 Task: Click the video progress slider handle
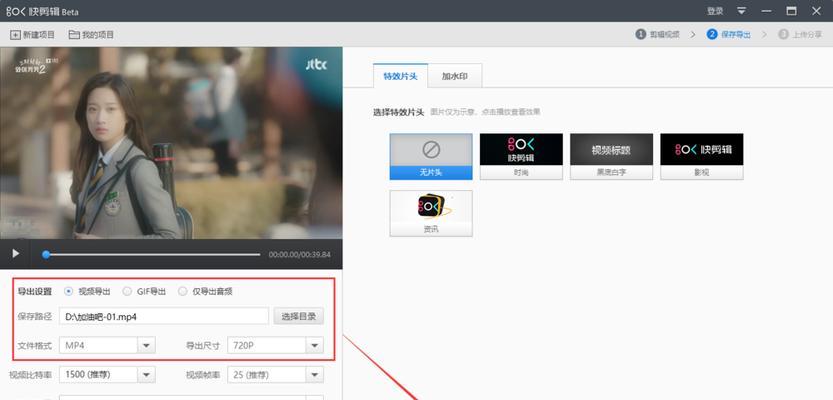pos(46,254)
